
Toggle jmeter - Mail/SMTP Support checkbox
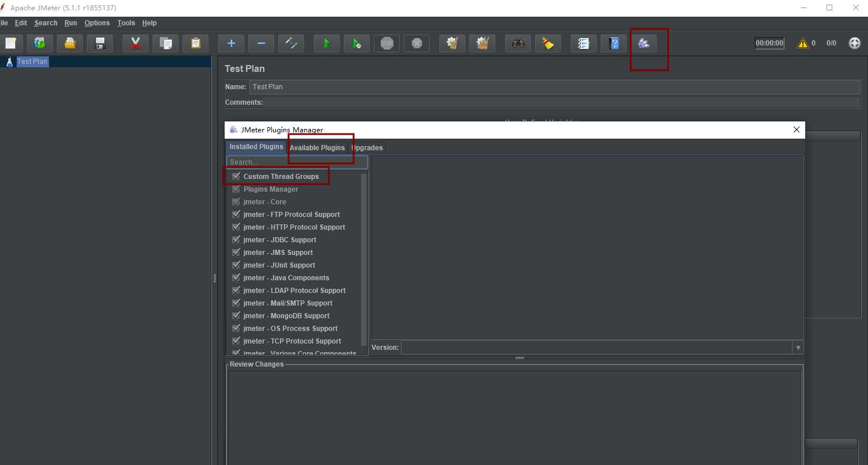pos(236,303)
